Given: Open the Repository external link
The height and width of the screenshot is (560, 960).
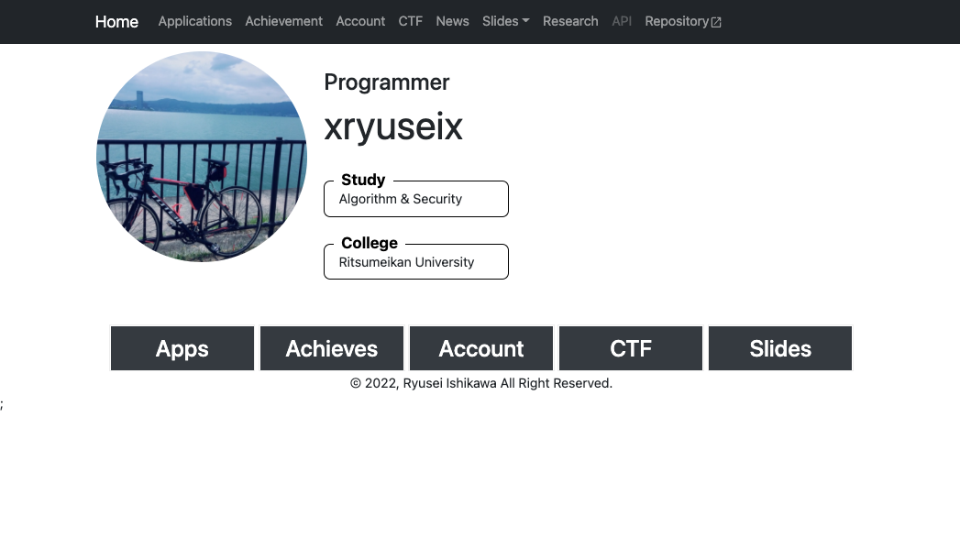Looking at the screenshot, I should click(x=683, y=21).
